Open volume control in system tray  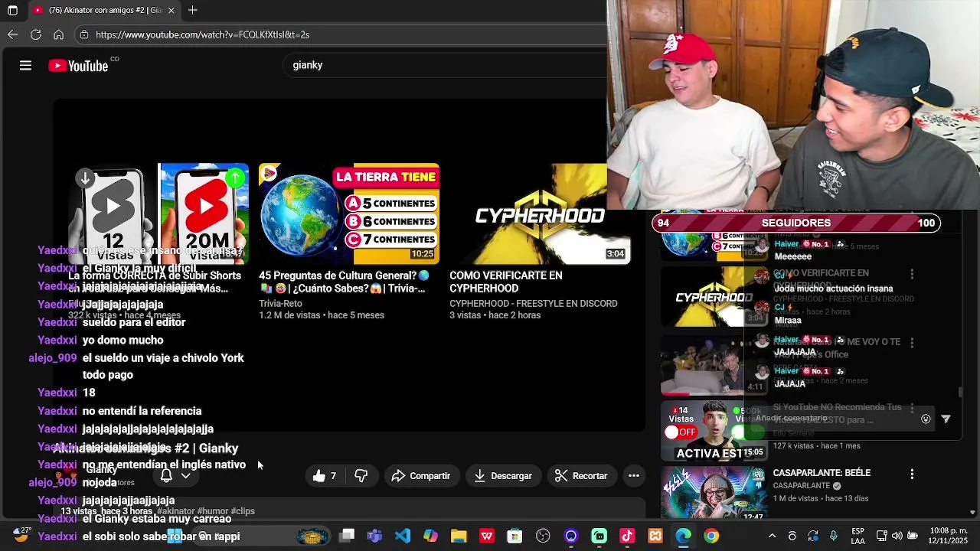(x=897, y=536)
